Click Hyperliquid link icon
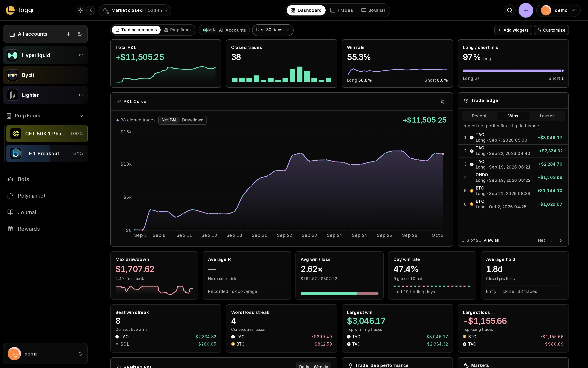The height and width of the screenshot is (368, 588). click(81, 55)
